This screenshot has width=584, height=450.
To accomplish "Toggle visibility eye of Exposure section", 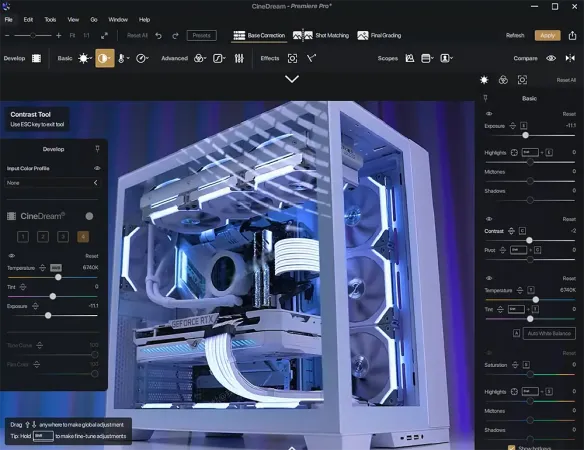I will tap(489, 114).
